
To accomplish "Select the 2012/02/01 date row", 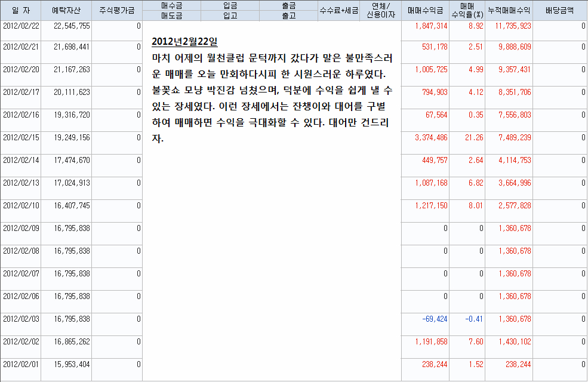I will coord(20,364).
